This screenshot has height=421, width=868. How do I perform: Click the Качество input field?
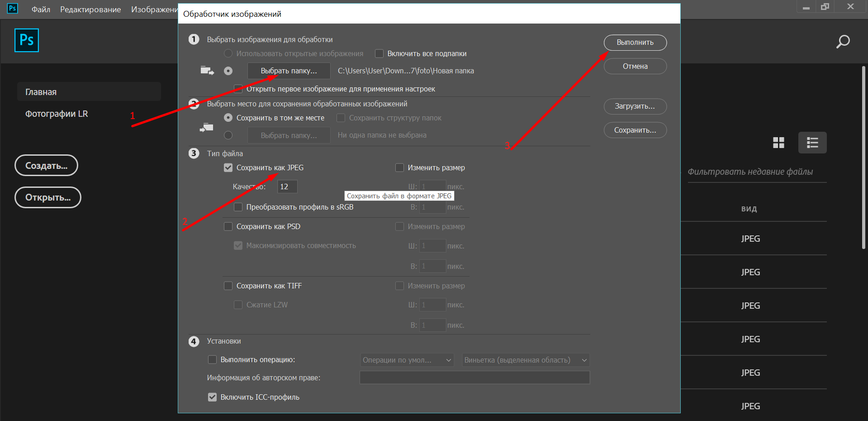[287, 187]
